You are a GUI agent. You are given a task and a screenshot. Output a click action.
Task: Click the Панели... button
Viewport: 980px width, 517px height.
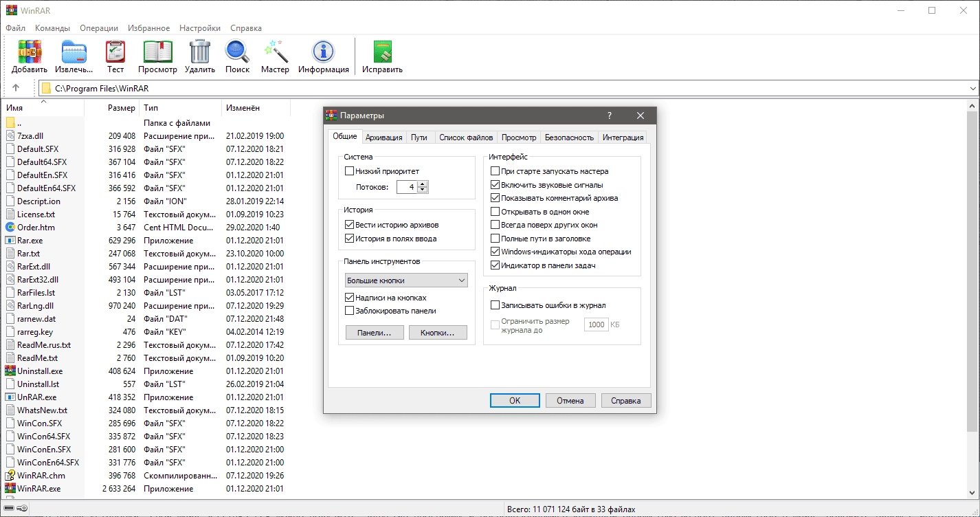(x=375, y=333)
